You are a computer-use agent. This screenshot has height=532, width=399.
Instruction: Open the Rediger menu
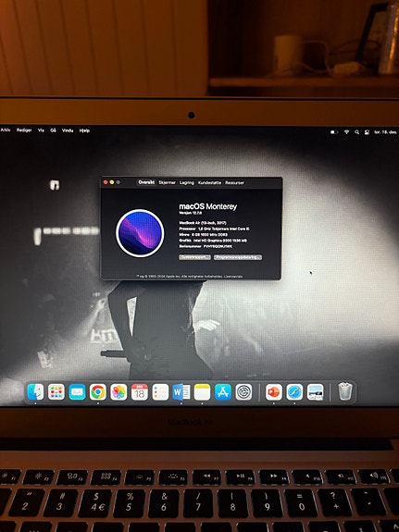[24, 130]
